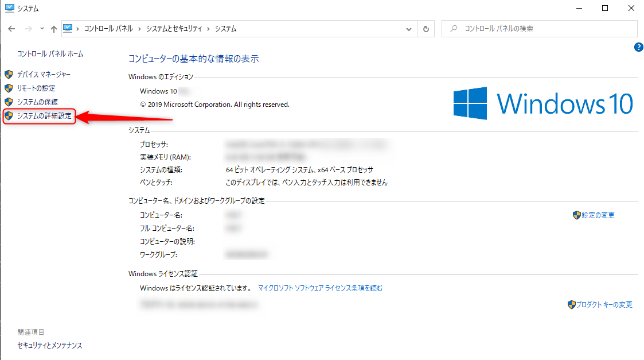The width and height of the screenshot is (644, 360).
Task: Click the forward navigation arrow
Action: (x=28, y=29)
